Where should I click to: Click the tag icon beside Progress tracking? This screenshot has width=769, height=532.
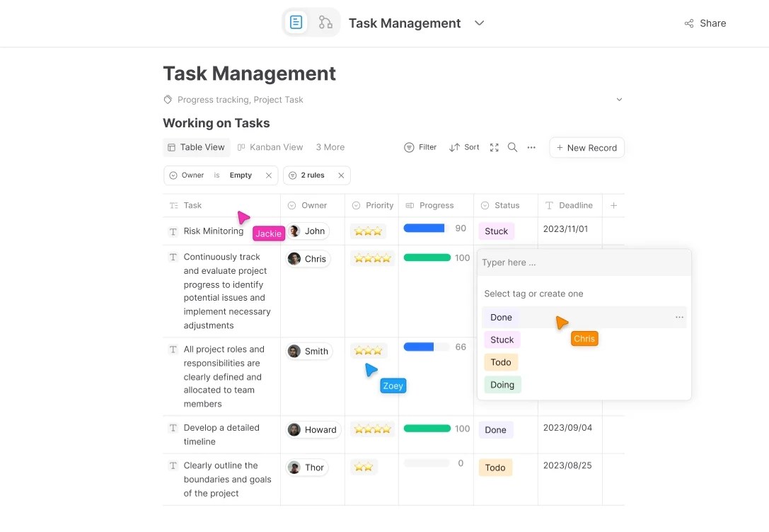click(x=167, y=100)
